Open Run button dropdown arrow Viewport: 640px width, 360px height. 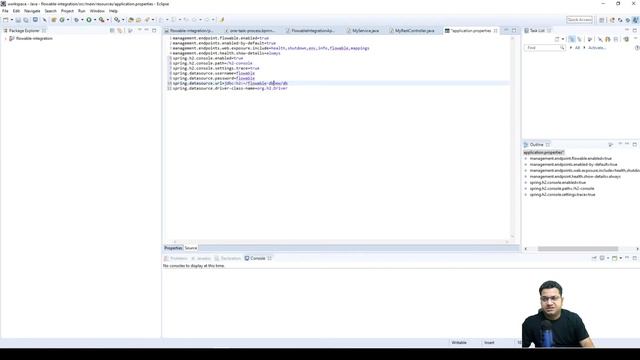pos(95,20)
